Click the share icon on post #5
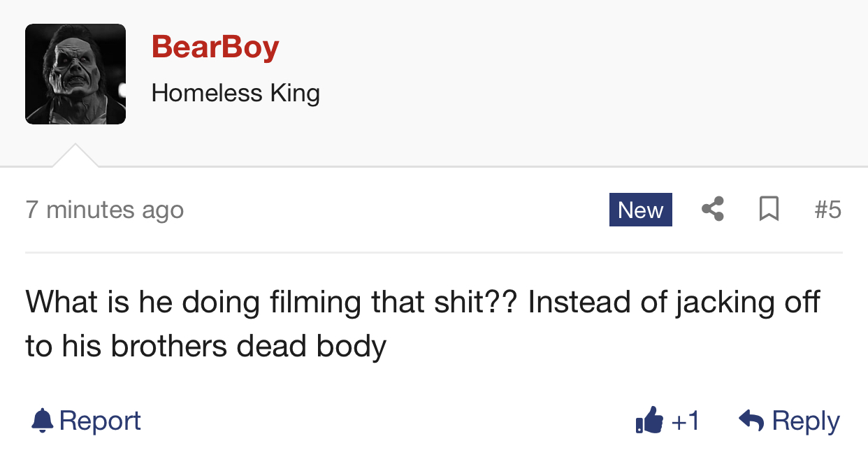Screen dimensions: 868x471 click(712, 209)
